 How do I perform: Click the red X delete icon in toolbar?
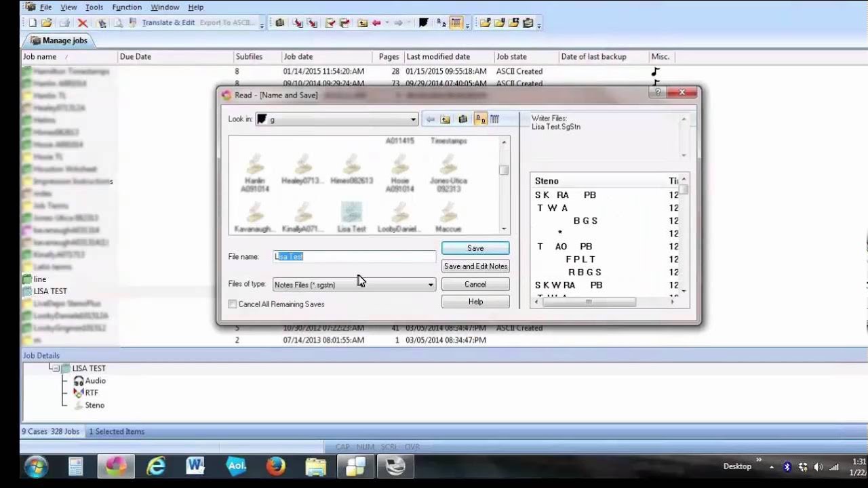[x=83, y=23]
